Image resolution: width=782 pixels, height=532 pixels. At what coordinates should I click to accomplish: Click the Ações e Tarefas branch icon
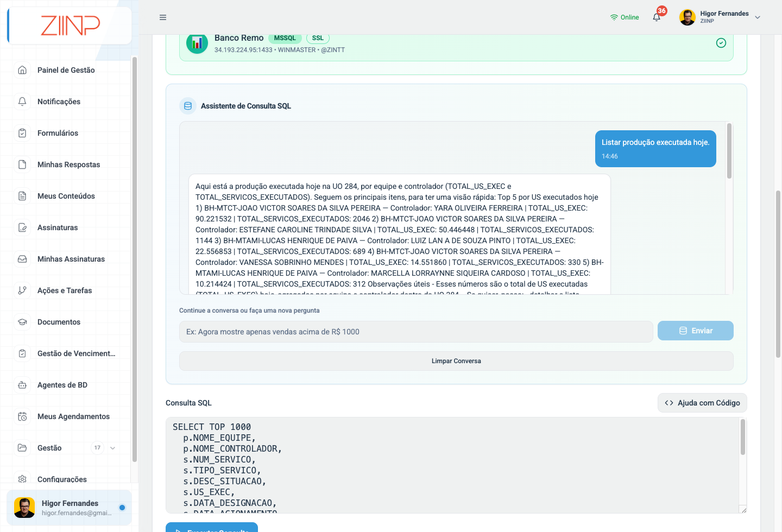coord(22,290)
